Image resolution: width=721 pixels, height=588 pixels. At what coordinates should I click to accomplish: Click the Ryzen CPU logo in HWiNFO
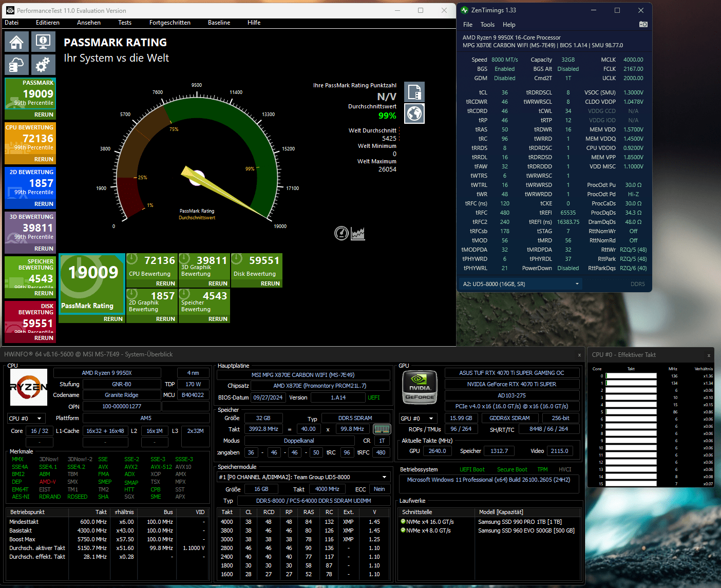point(29,387)
